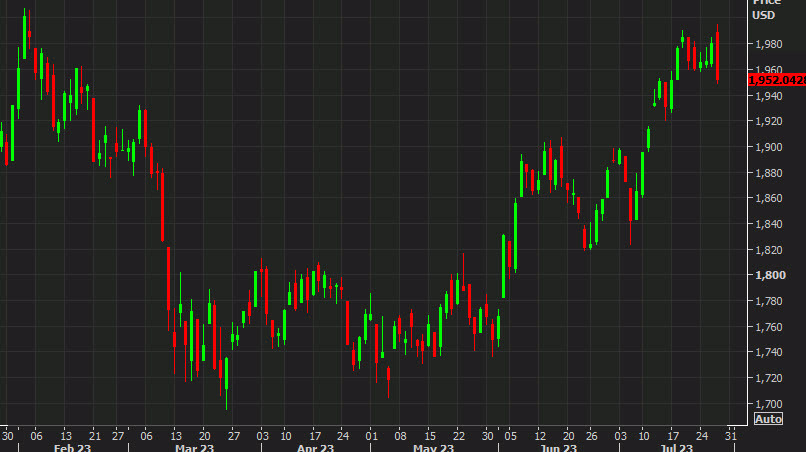Image resolution: width=806 pixels, height=452 pixels.
Task: Select the last red candle at chart's right end
Action: point(717,54)
